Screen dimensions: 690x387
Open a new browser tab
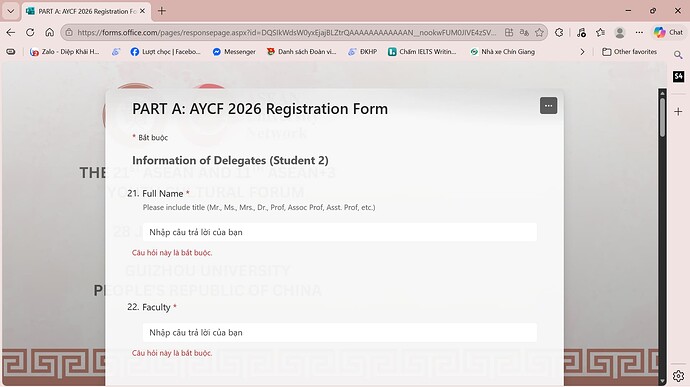click(x=161, y=11)
